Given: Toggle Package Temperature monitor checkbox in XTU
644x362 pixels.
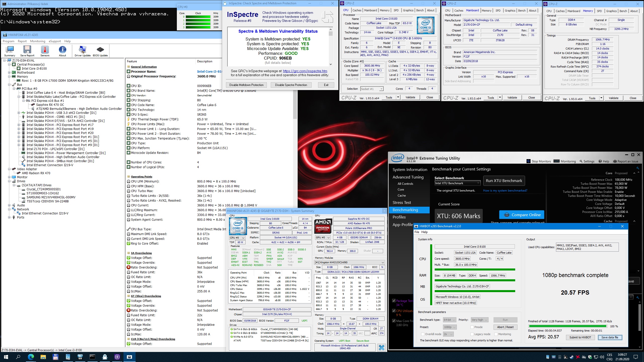Looking at the screenshot, I should click(394, 301).
